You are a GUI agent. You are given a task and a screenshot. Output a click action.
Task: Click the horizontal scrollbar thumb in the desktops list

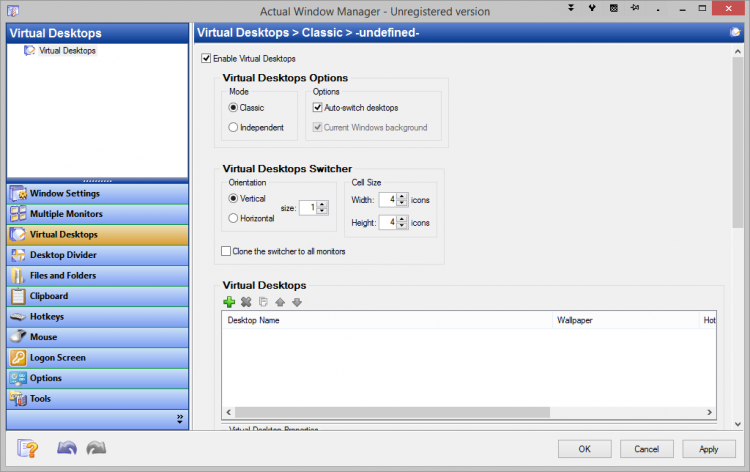(x=392, y=412)
